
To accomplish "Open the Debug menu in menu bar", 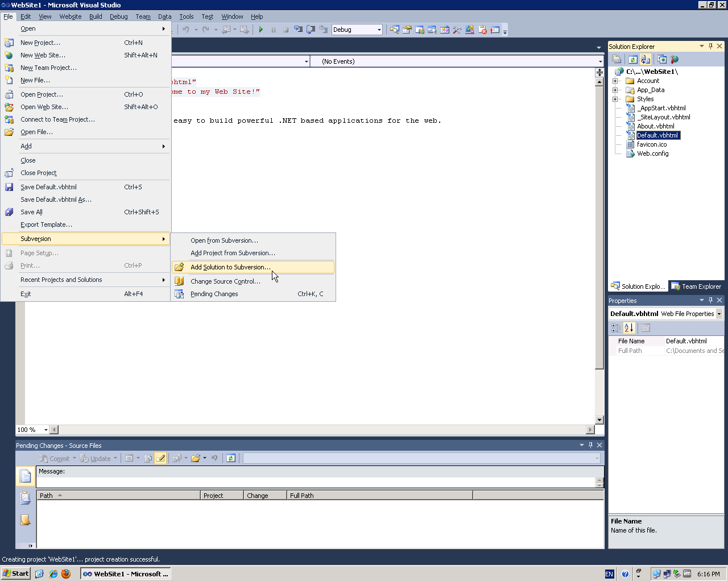I will 119,16.
